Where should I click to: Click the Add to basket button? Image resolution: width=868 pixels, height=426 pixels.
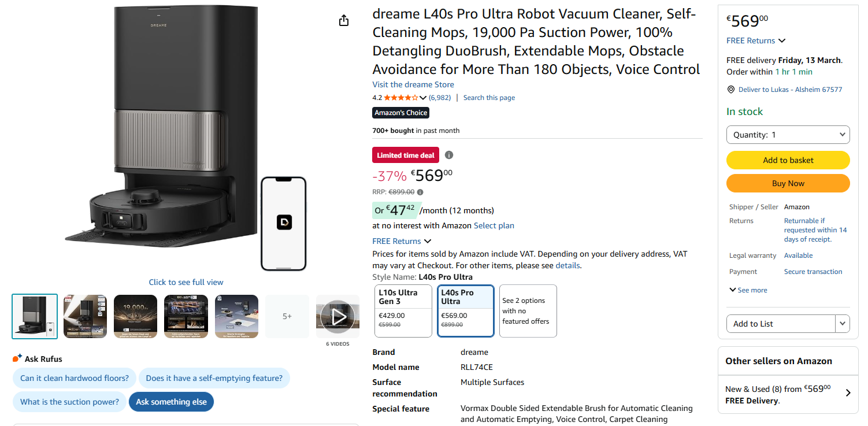pyautogui.click(x=788, y=160)
